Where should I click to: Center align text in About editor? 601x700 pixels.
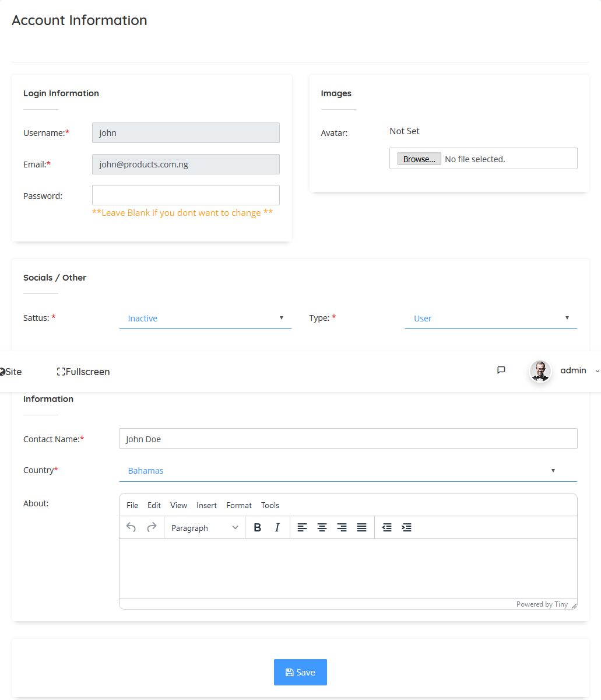[322, 528]
